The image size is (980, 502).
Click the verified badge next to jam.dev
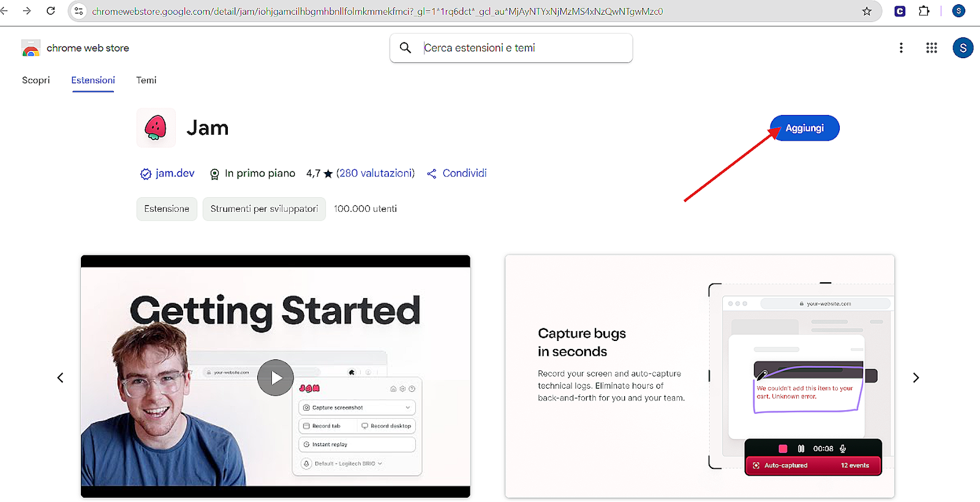[146, 174]
